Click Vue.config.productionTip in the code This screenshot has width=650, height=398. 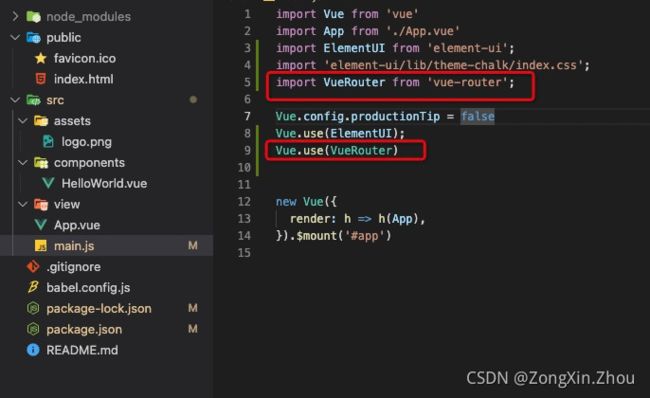coord(358,116)
